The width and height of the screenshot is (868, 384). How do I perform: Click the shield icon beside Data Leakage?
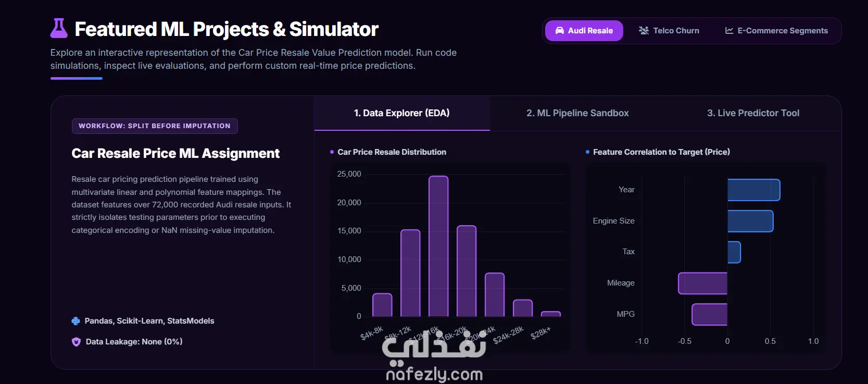[x=76, y=342]
